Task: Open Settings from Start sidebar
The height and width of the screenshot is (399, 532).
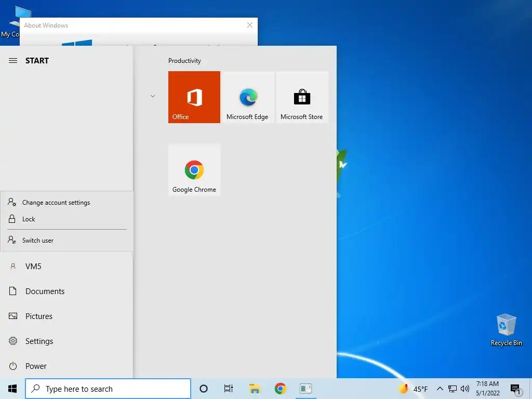Action: 66,341
